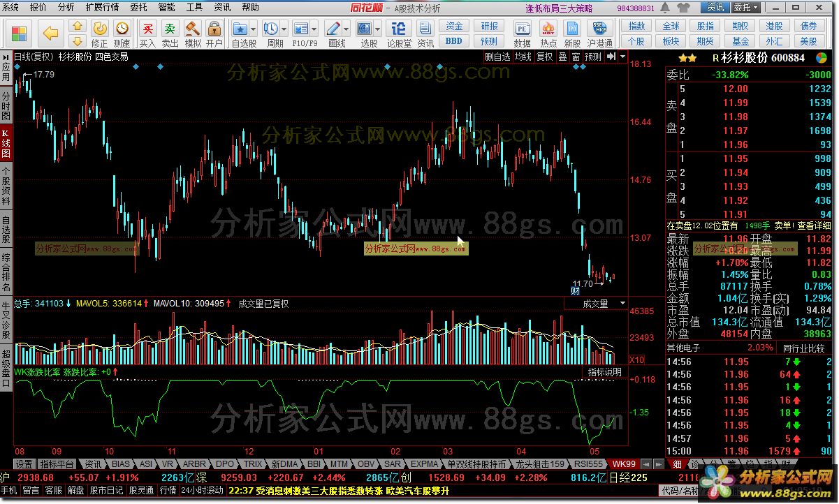This screenshot has width=839, height=504.
Task: Expand the F10/F9 dropdown arrow
Action: (x=314, y=29)
